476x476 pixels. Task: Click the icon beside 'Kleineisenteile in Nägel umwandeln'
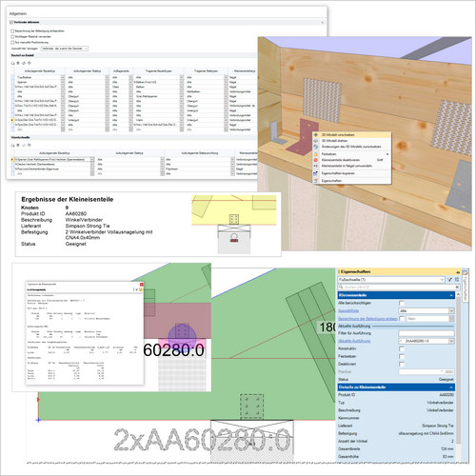[x=316, y=166]
